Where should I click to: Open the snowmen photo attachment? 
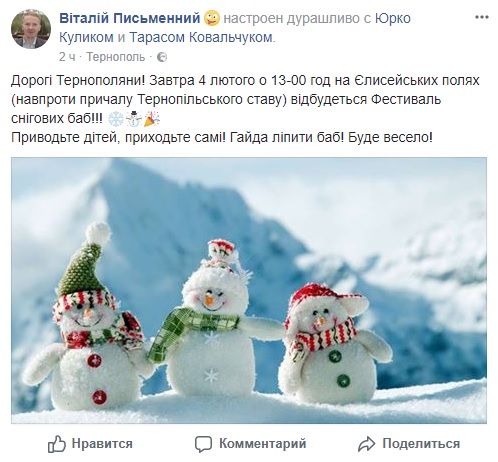click(x=249, y=291)
